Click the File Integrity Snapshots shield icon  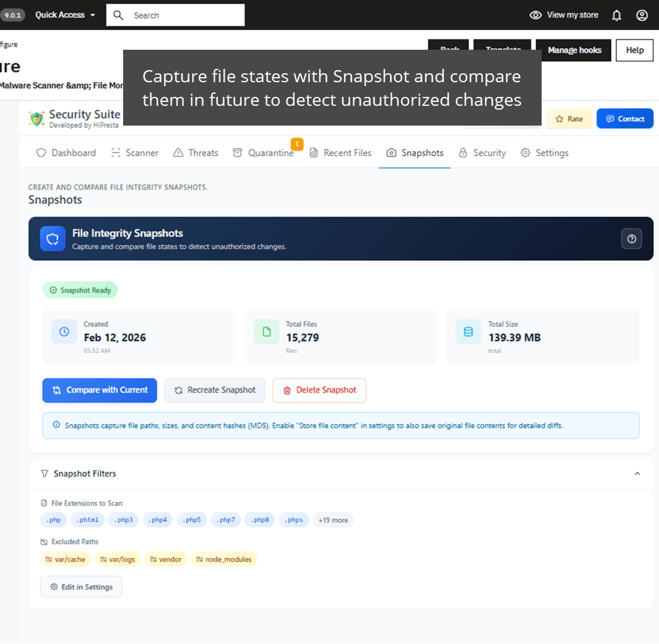tap(52, 239)
